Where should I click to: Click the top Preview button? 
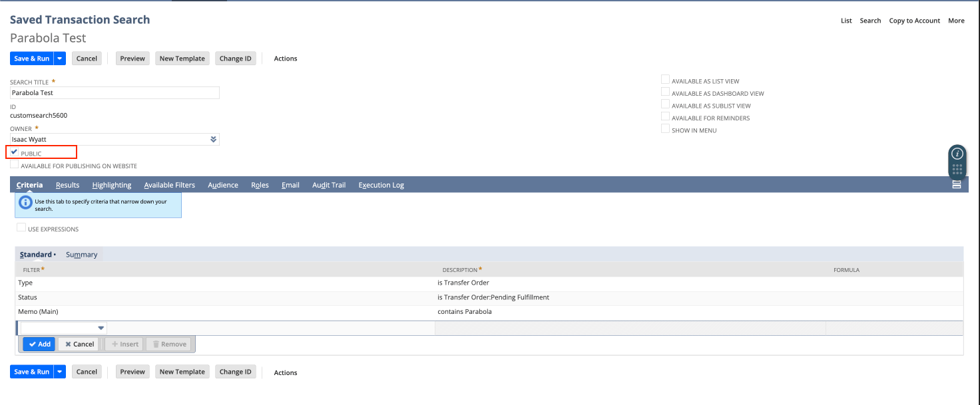pyautogui.click(x=132, y=59)
